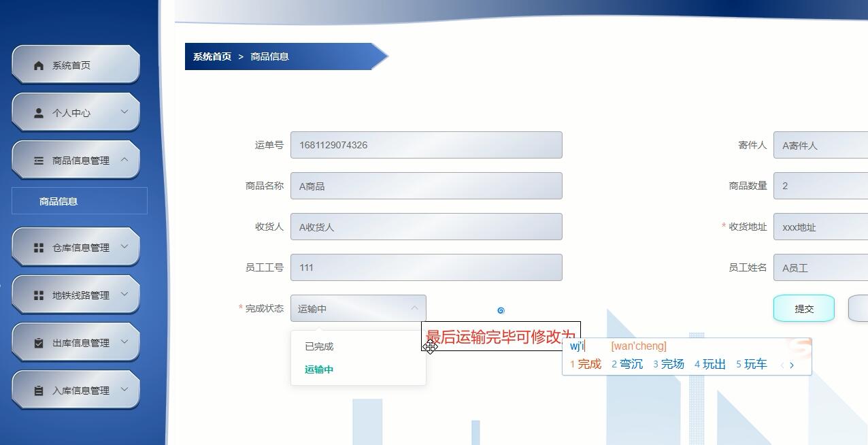Choose IME candidate 2 弯沉
Image resolution: width=868 pixels, height=445 pixels.
(x=627, y=364)
